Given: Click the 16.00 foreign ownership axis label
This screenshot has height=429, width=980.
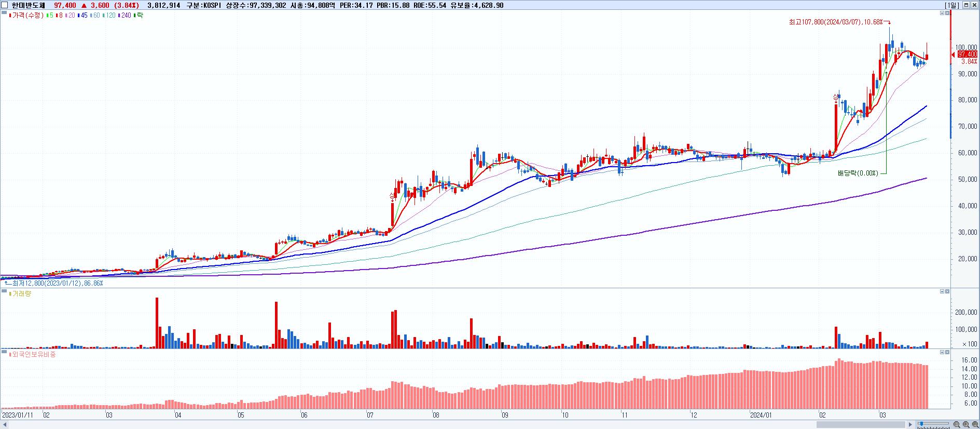Looking at the screenshot, I should [x=970, y=360].
